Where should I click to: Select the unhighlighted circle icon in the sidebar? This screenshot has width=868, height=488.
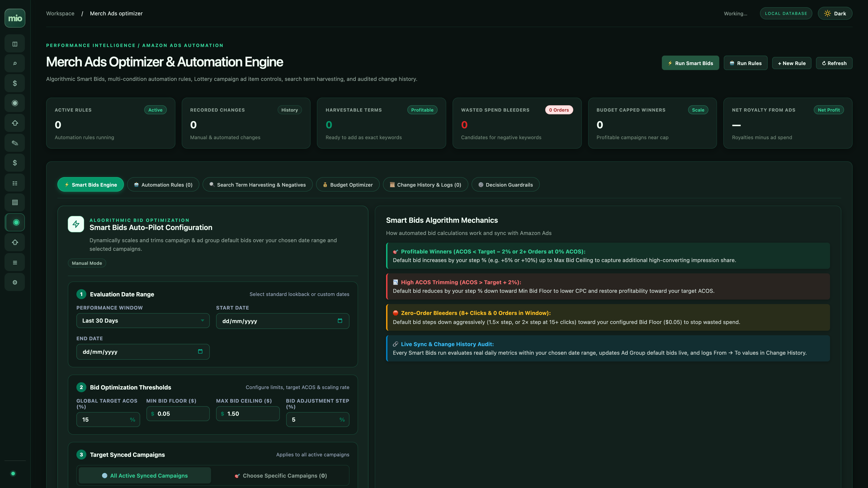pos(15,103)
